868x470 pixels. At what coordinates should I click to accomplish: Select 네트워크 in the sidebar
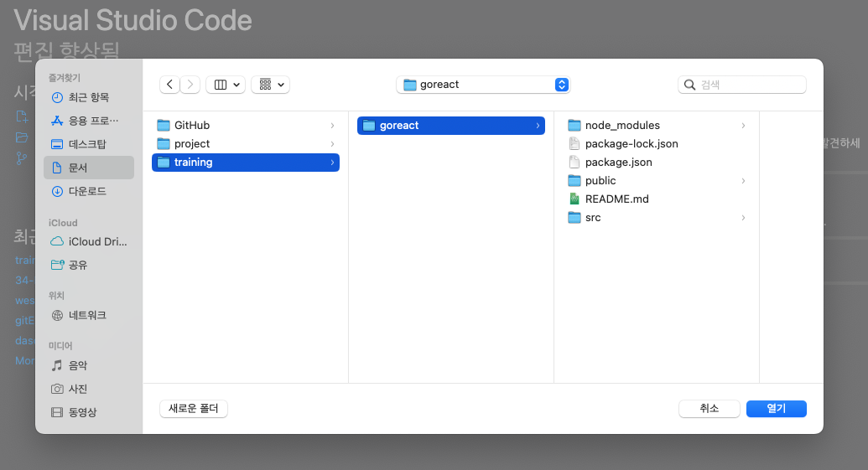tap(89, 315)
